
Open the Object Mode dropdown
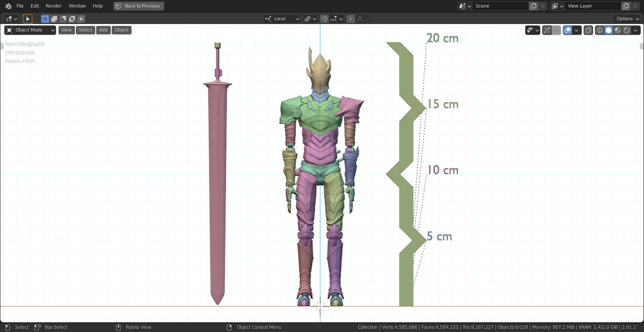coord(30,30)
